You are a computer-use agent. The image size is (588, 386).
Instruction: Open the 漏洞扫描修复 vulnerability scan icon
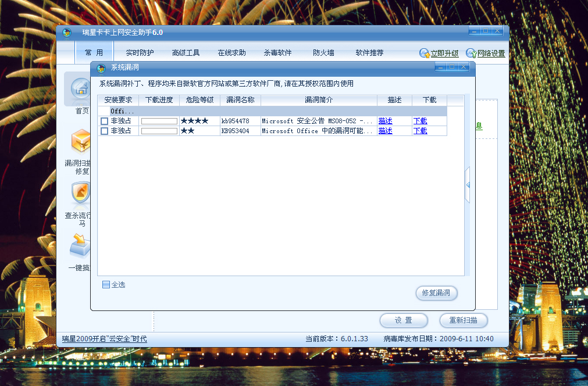point(81,142)
